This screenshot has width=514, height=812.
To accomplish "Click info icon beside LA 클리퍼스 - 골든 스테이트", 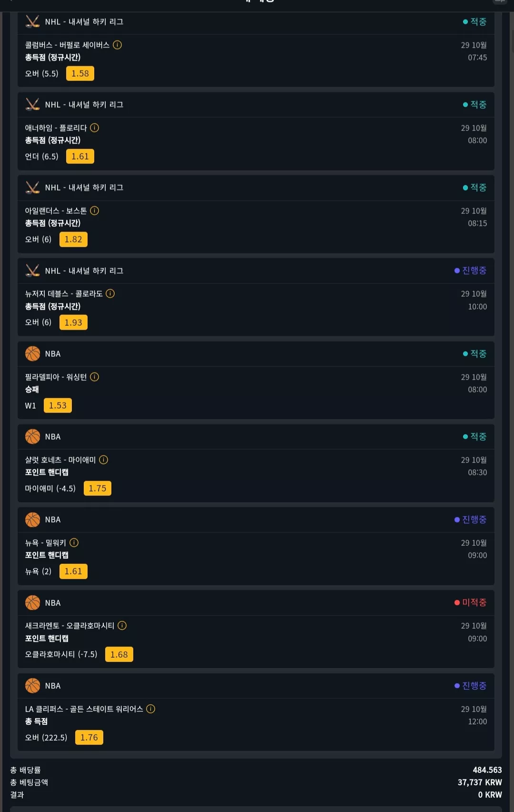I will coord(151,709).
